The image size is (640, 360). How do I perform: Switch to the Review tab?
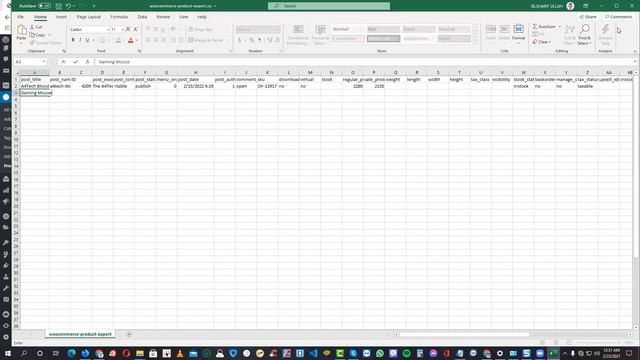click(163, 17)
